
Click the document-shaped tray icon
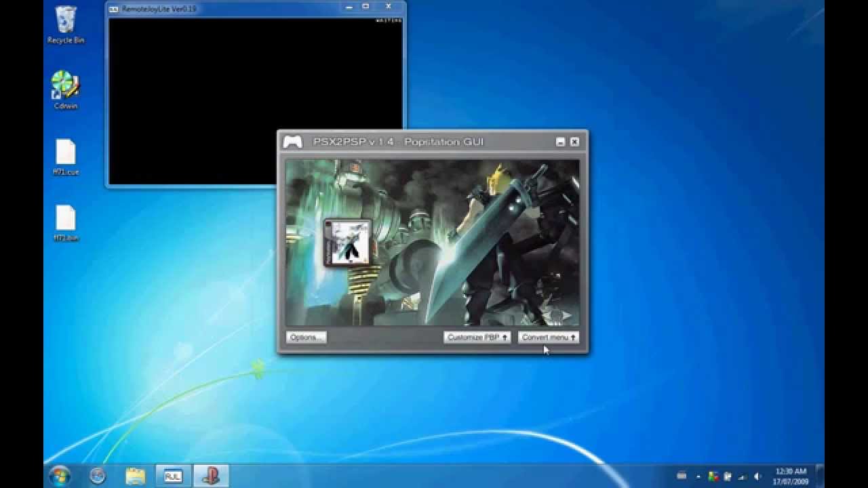click(x=728, y=476)
